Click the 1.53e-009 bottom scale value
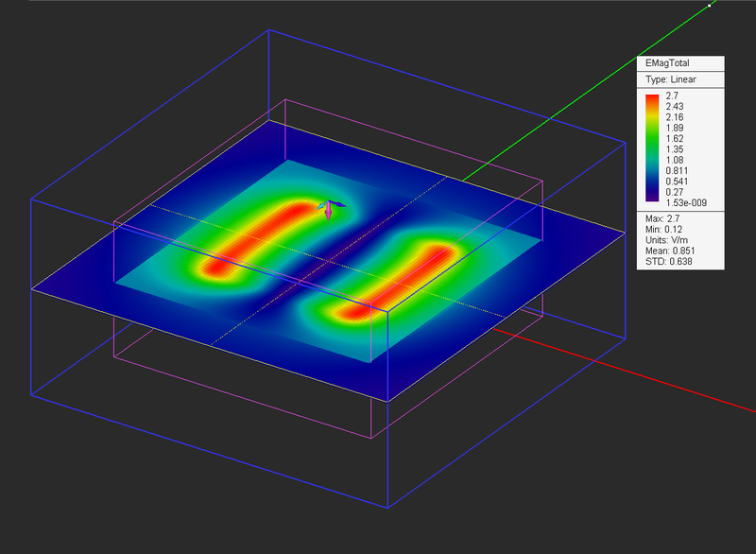The image size is (756, 554). click(x=686, y=203)
